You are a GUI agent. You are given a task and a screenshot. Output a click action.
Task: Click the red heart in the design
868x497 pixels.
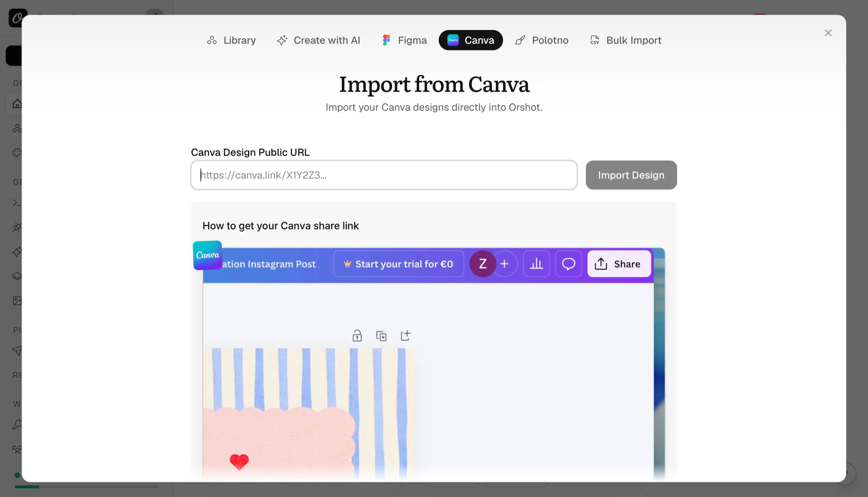239,462
